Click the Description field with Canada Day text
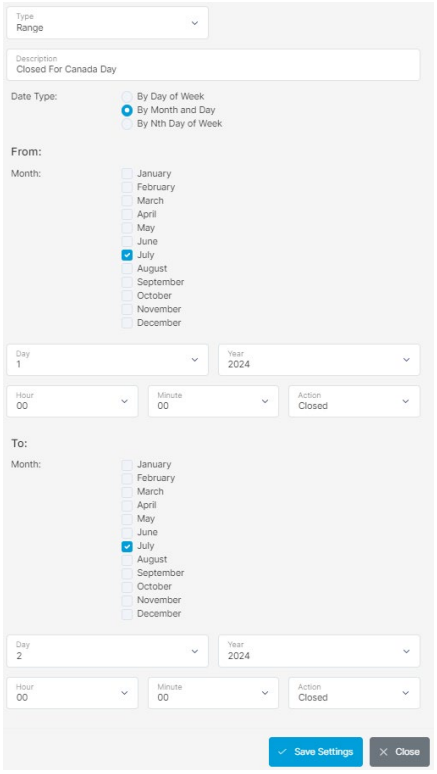This screenshot has height=774, width=437. pyautogui.click(x=213, y=65)
